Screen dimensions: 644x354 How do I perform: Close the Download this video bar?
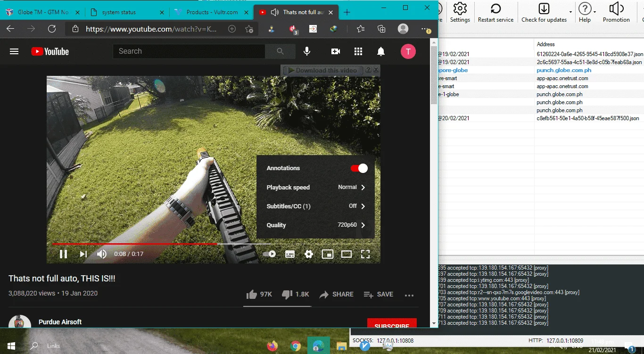(x=376, y=70)
